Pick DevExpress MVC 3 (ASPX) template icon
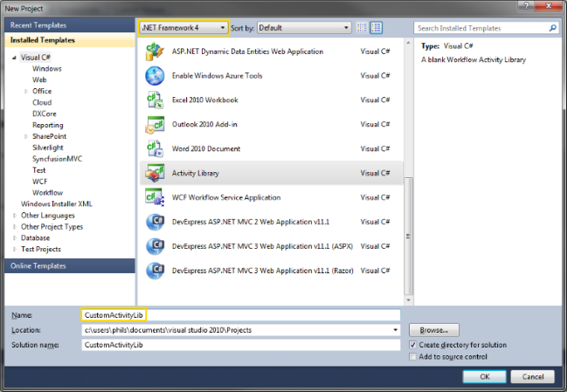 tap(155, 246)
